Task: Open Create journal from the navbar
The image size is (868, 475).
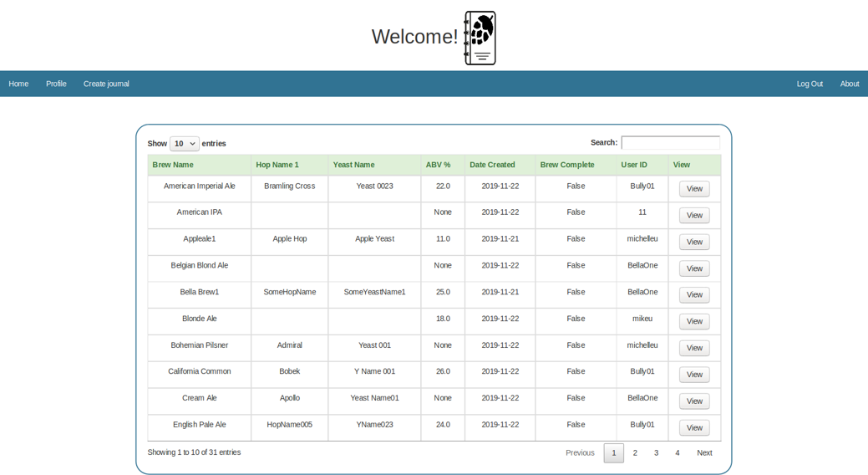Action: [x=106, y=84]
